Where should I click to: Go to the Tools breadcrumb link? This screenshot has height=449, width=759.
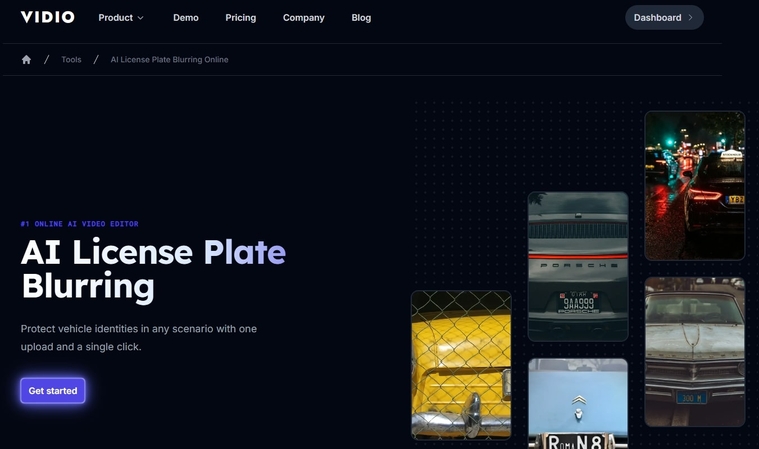(x=71, y=60)
